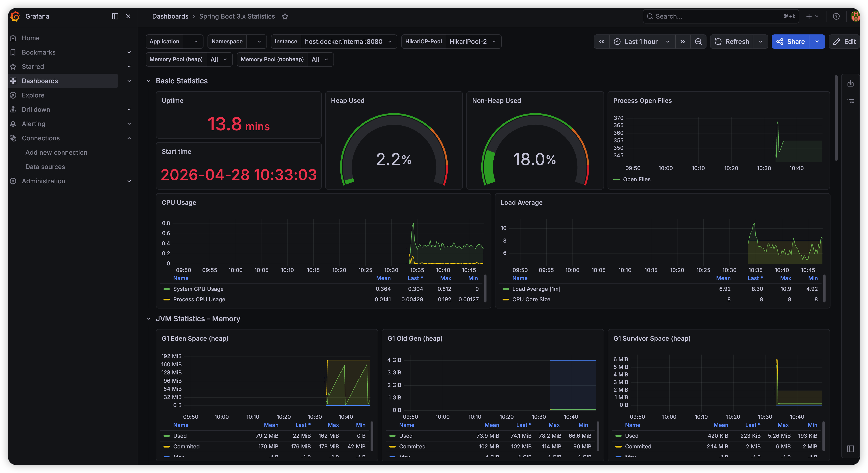Collapse the Basic Statistics row
The width and height of the screenshot is (868, 473).
[149, 81]
